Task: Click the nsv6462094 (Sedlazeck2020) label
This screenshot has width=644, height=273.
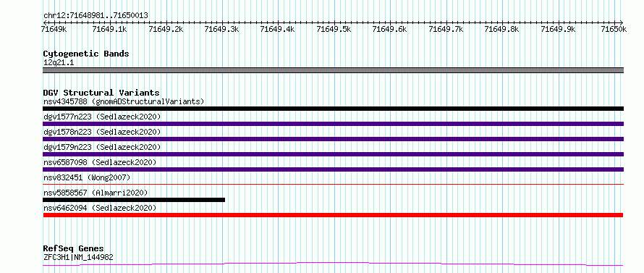Action: point(100,208)
